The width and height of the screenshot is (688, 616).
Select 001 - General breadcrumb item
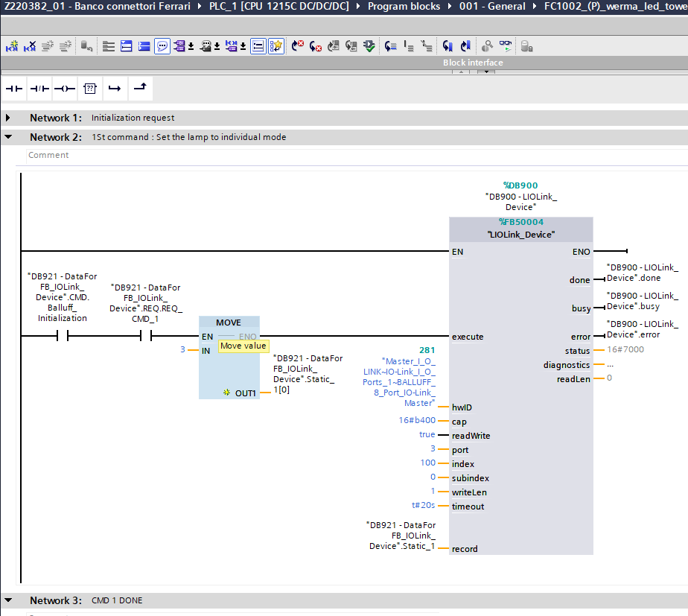click(493, 7)
